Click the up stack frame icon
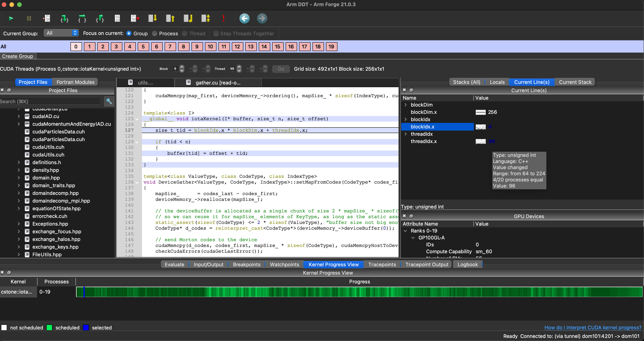The height and width of the screenshot is (341, 644). [x=170, y=18]
